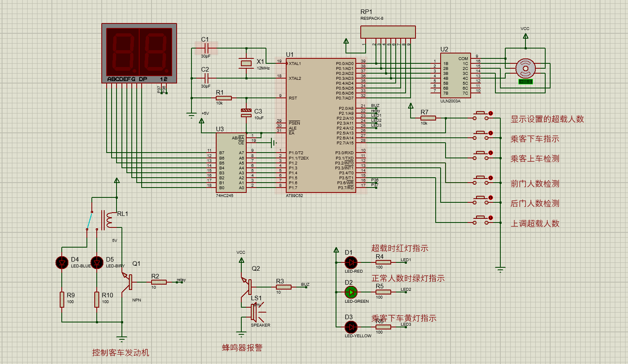Click the LED1 terminal label beside R4
Screen dimensions: 628x364
tap(406, 260)
